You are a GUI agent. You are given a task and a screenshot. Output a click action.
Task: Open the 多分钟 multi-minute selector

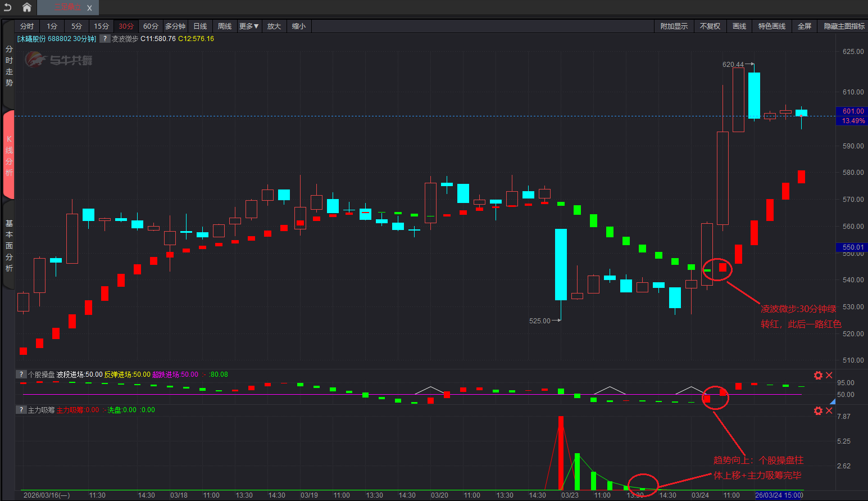[175, 26]
